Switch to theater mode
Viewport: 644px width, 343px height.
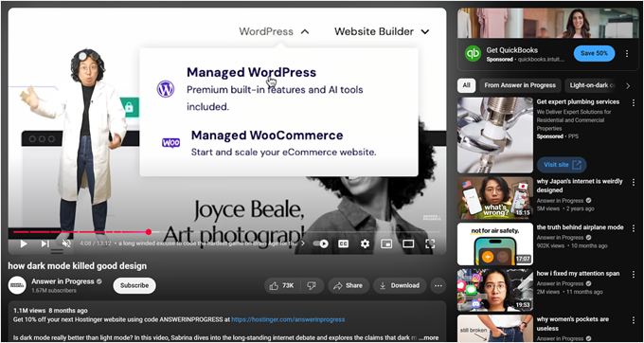408,244
